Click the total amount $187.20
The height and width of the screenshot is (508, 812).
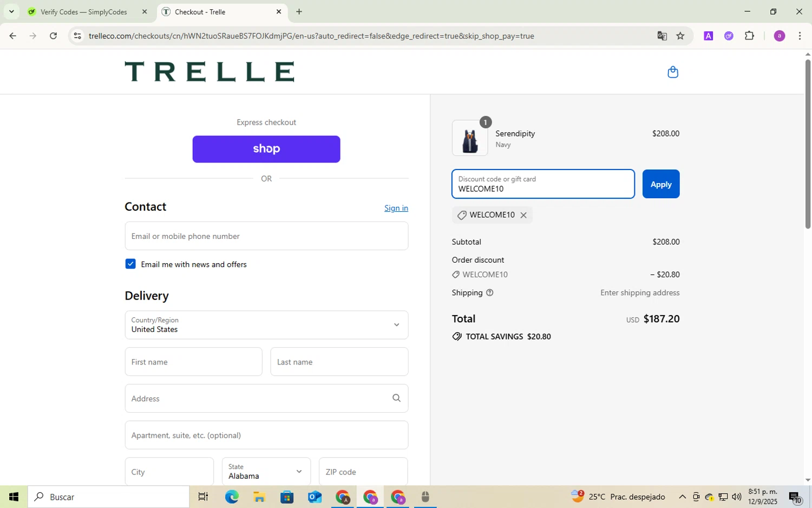pyautogui.click(x=662, y=318)
